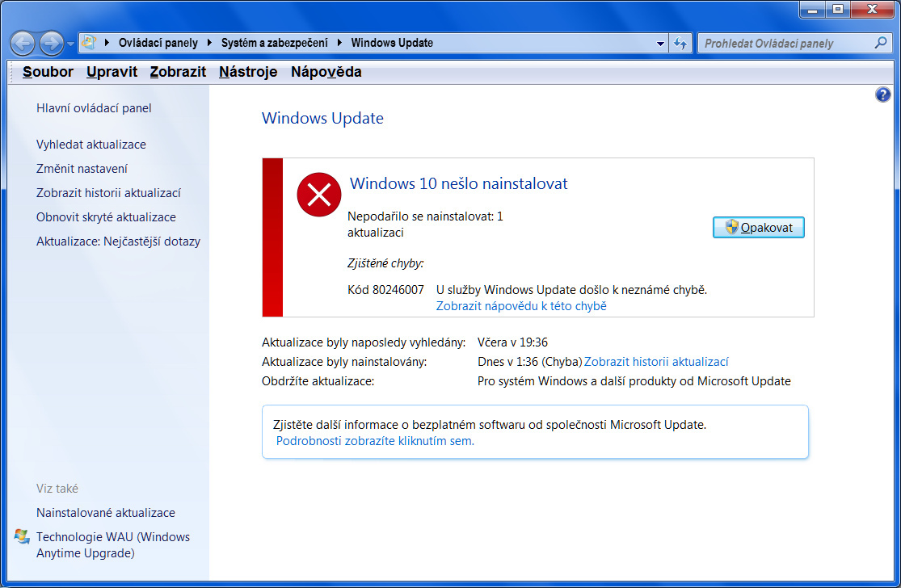
Task: Open recent pages dropdown next to Forward arrow
Action: 70,44
